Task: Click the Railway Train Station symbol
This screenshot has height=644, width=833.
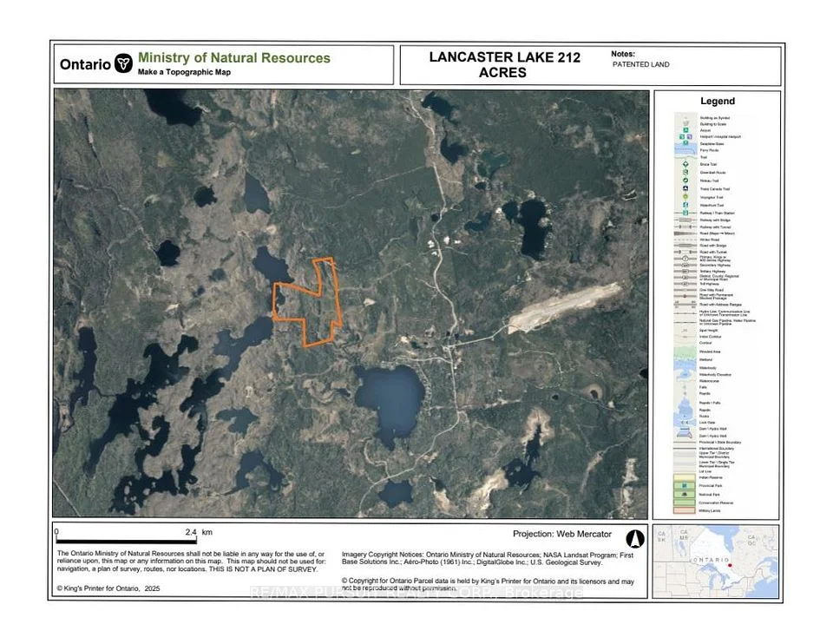Action: [685, 213]
